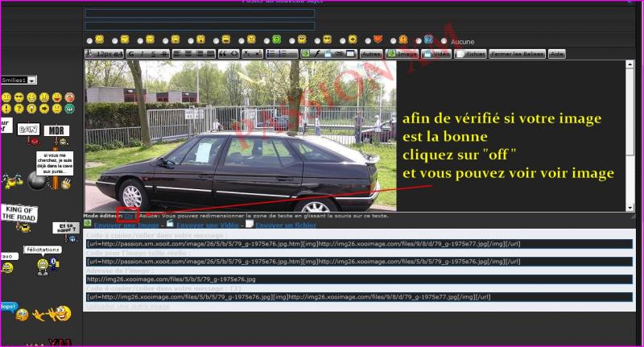Viewport: 644px width, 347px height.
Task: Insert a hyperlink with chain icon
Action: [x=339, y=54]
